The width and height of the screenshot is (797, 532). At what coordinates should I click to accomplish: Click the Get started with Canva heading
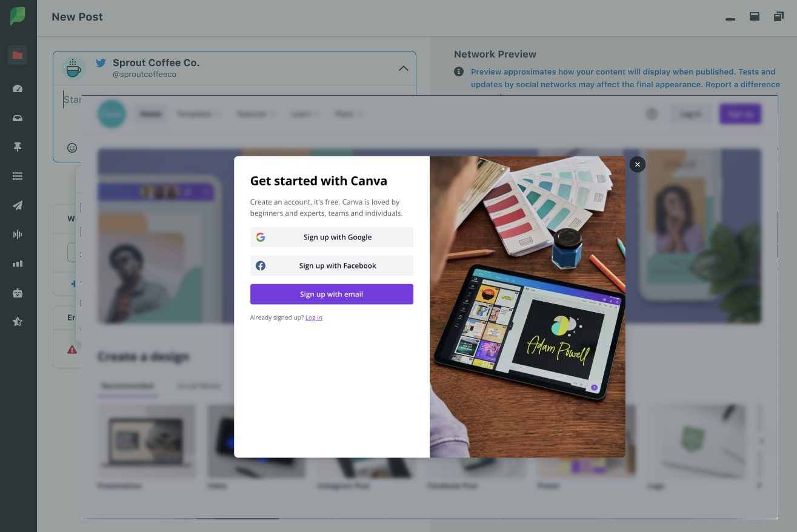(319, 181)
